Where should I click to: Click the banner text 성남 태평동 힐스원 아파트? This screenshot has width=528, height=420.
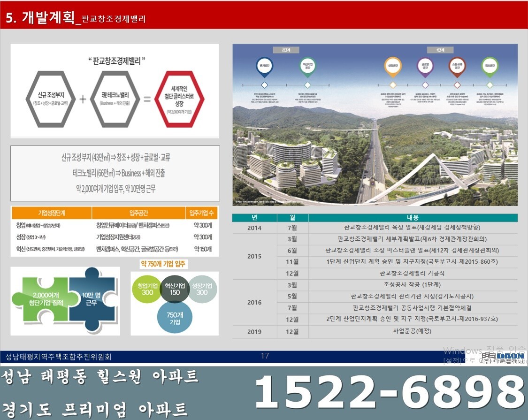click(x=100, y=377)
